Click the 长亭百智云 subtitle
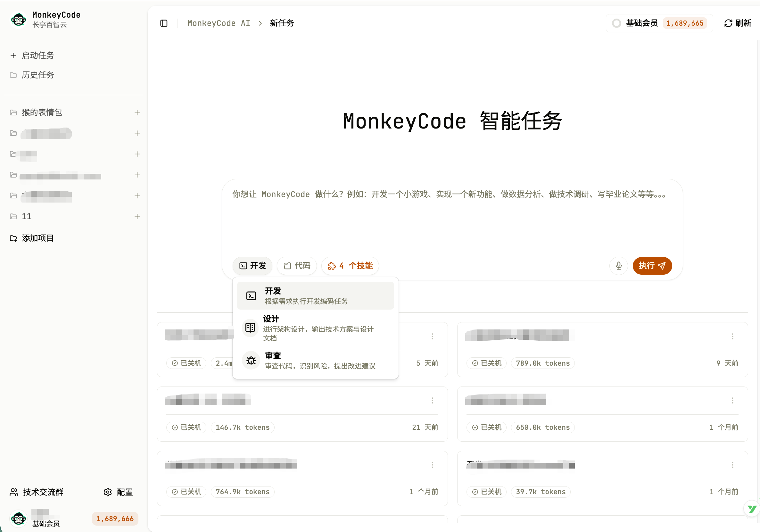The image size is (760, 532). pyautogui.click(x=50, y=25)
